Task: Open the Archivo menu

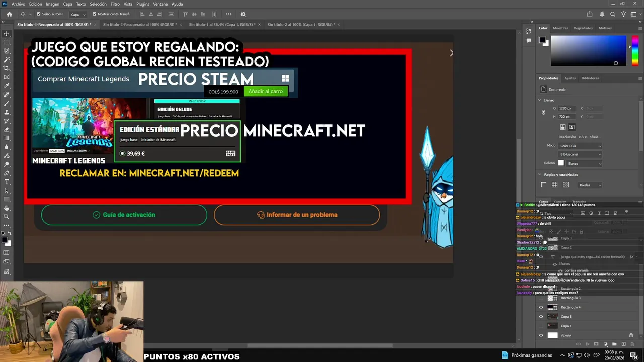Action: (x=18, y=4)
